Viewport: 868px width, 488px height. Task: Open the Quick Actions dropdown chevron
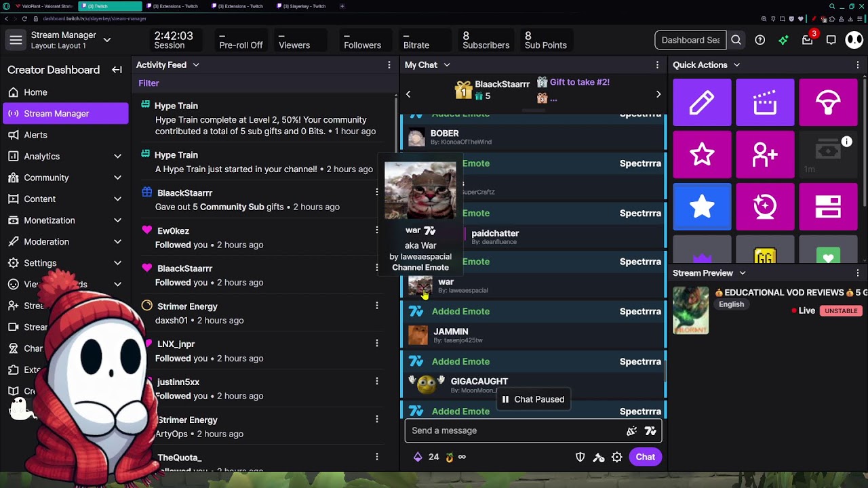click(x=736, y=65)
